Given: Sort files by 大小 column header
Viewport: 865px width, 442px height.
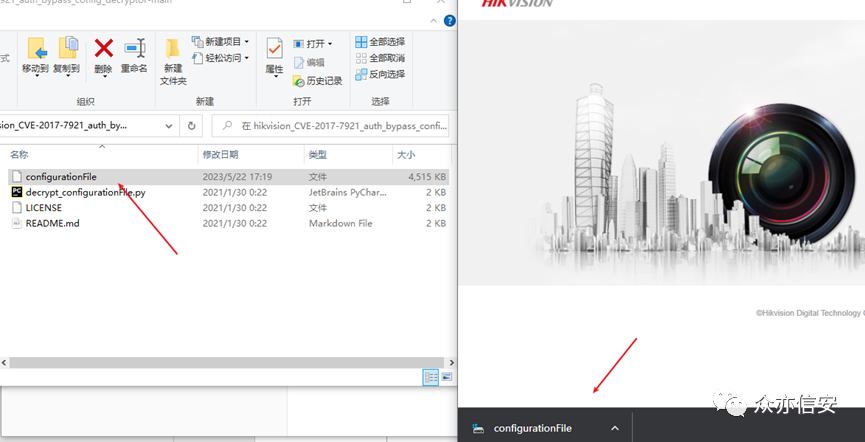Looking at the screenshot, I should tap(406, 155).
